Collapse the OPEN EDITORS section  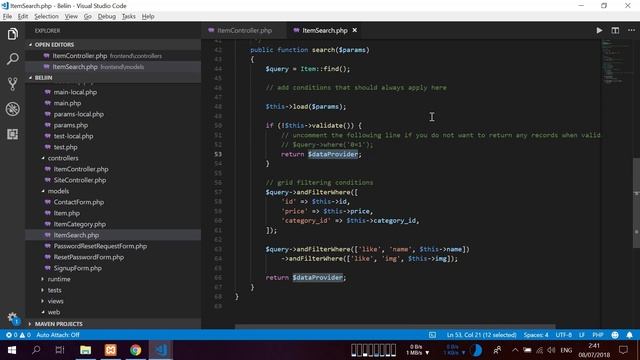pyautogui.click(x=54, y=44)
